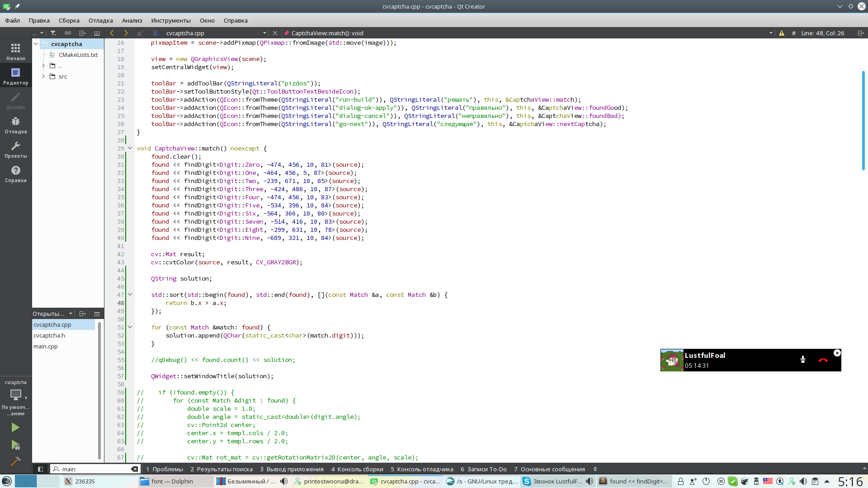The height and width of the screenshot is (488, 868).
Task: Open the Основные сообщения pane
Action: 549,469
